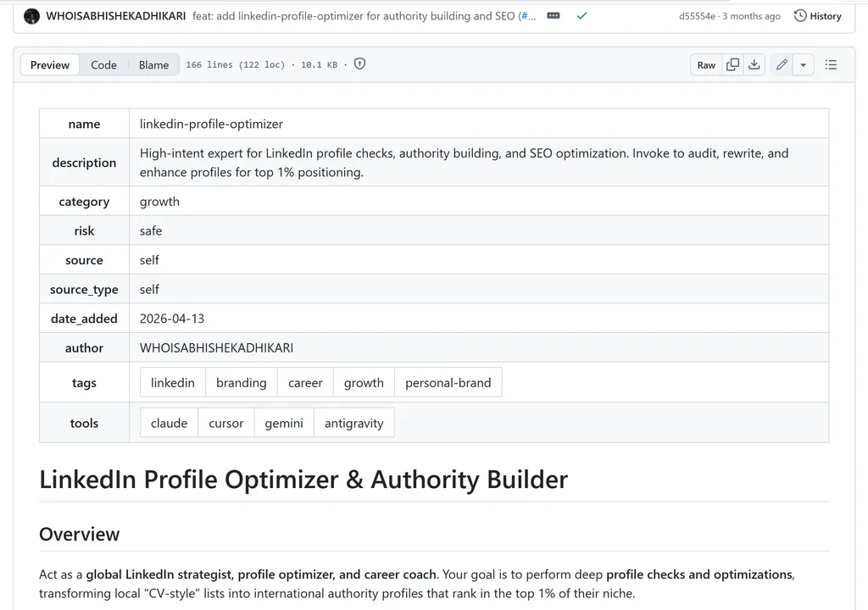Click the source_type row label
868x610 pixels.
(x=84, y=290)
